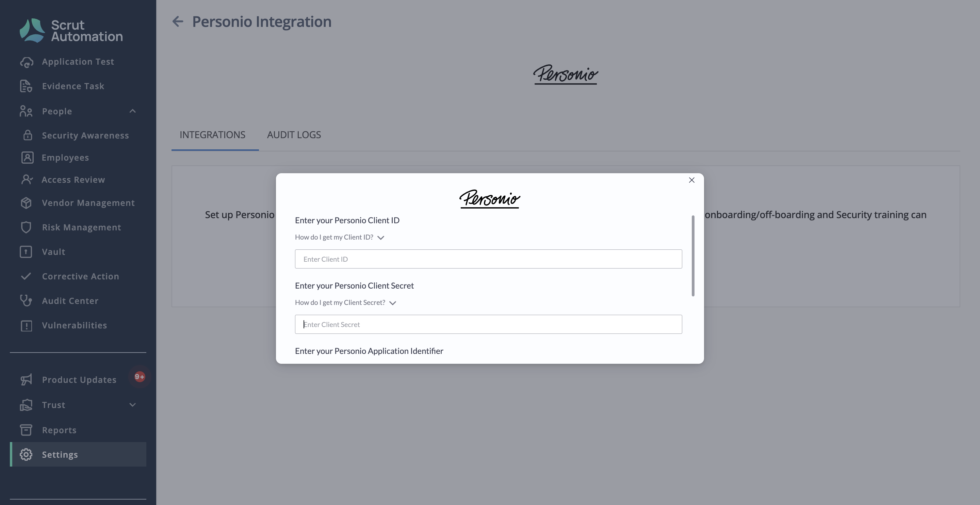Open the Vendor Management cube icon
This screenshot has height=505, width=980.
pos(26,203)
